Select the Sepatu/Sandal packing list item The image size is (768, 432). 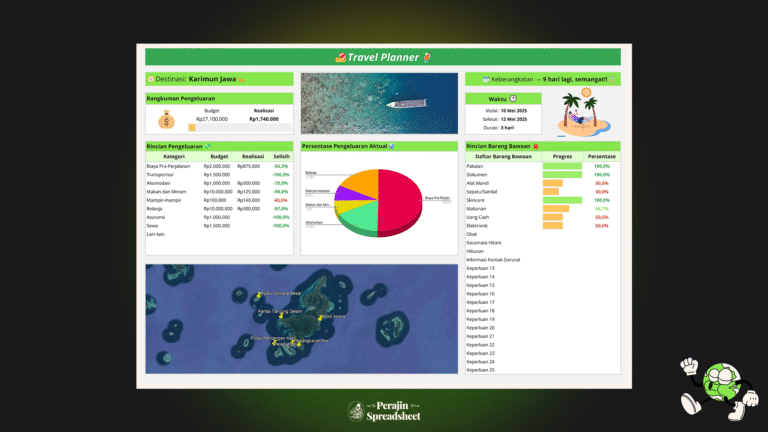click(481, 192)
